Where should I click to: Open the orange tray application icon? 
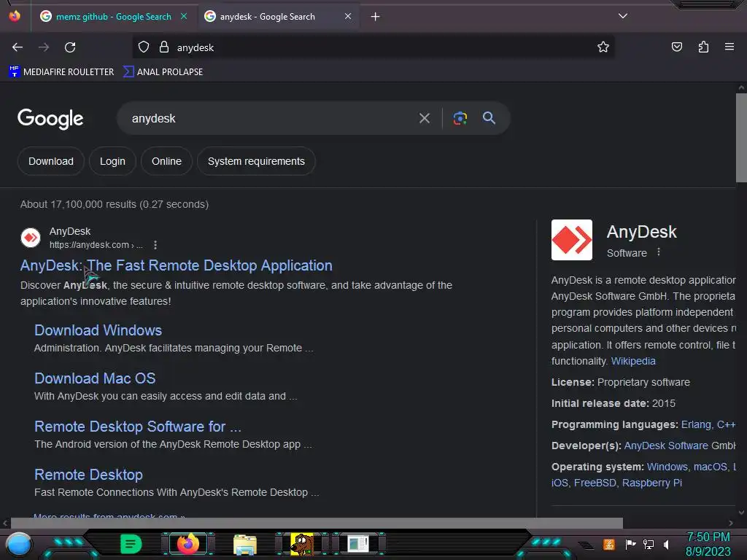(x=609, y=544)
